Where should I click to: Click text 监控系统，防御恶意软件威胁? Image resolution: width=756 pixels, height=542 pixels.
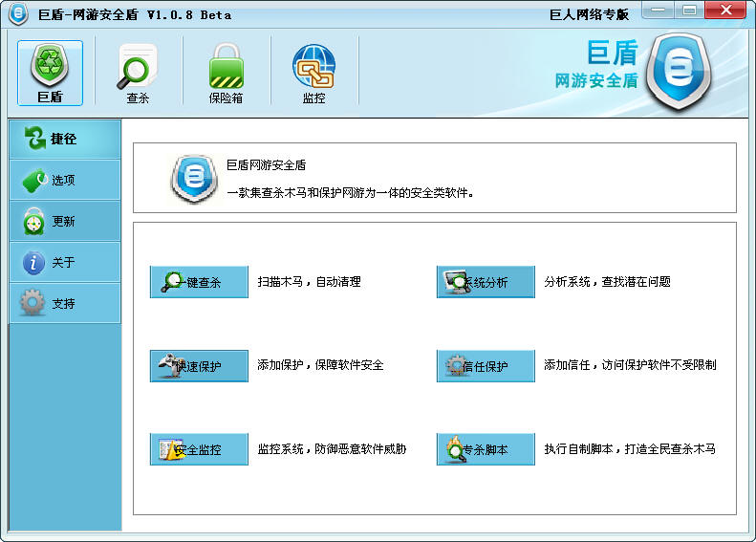(332, 449)
